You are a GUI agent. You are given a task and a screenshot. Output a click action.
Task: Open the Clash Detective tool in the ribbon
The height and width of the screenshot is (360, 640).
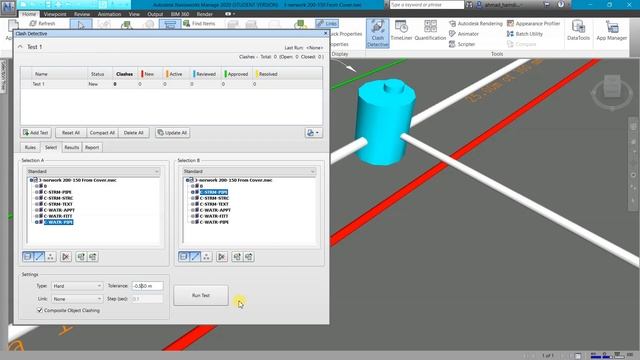378,33
